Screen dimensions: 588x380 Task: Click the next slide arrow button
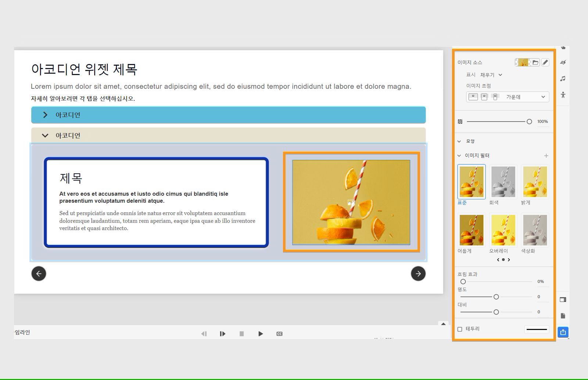coord(418,274)
